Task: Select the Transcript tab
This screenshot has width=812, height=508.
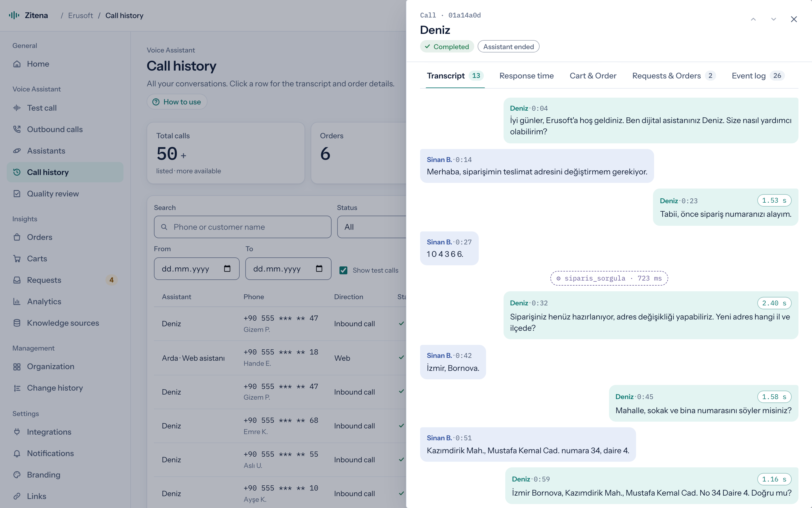Action: coord(455,76)
